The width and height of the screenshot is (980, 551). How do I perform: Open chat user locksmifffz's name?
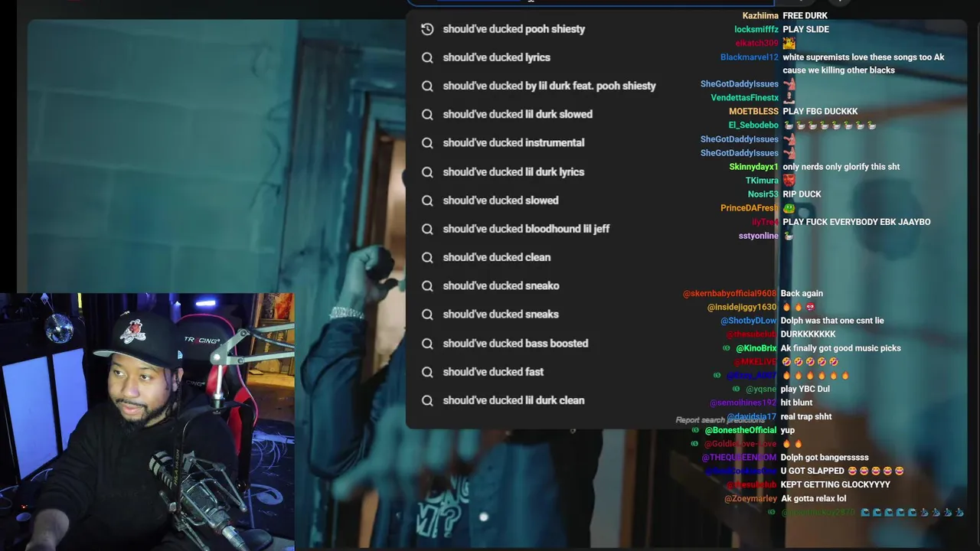(756, 29)
